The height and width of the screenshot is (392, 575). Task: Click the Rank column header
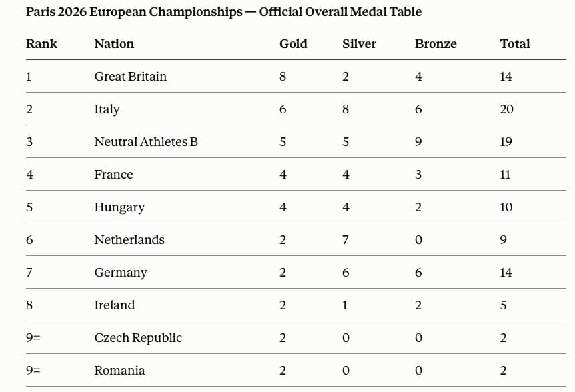41,44
